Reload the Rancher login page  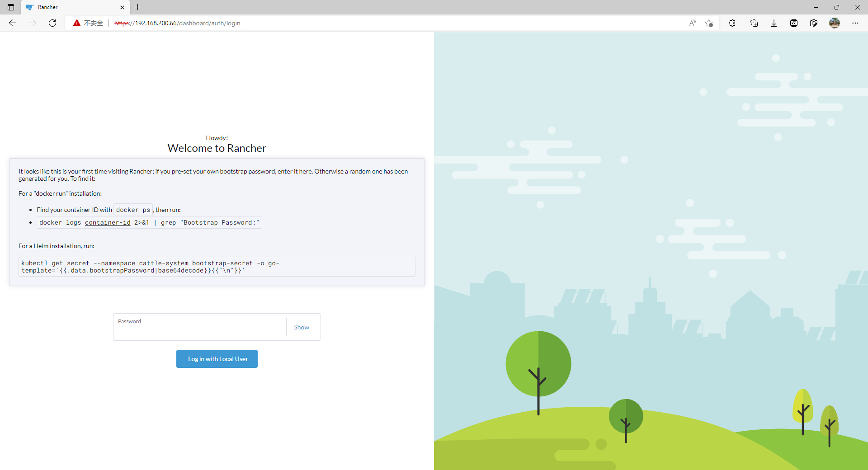click(52, 23)
